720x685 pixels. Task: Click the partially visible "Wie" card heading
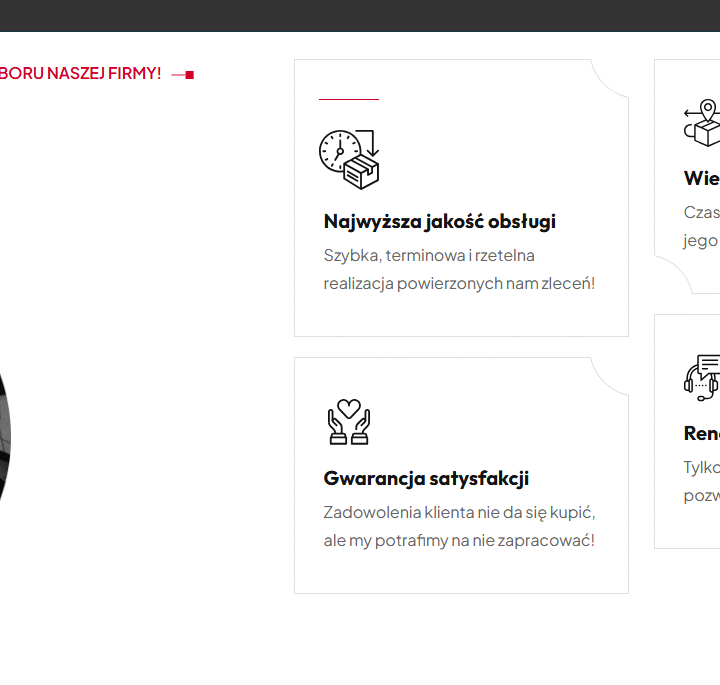coord(701,178)
